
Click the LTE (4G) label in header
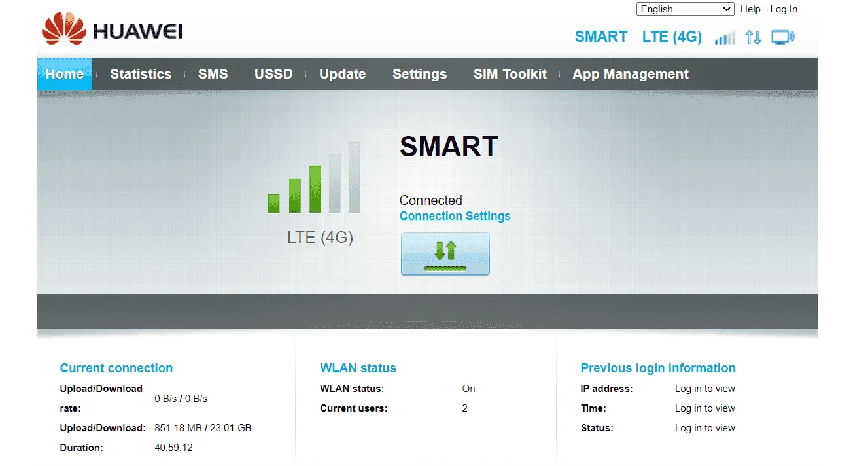point(672,37)
